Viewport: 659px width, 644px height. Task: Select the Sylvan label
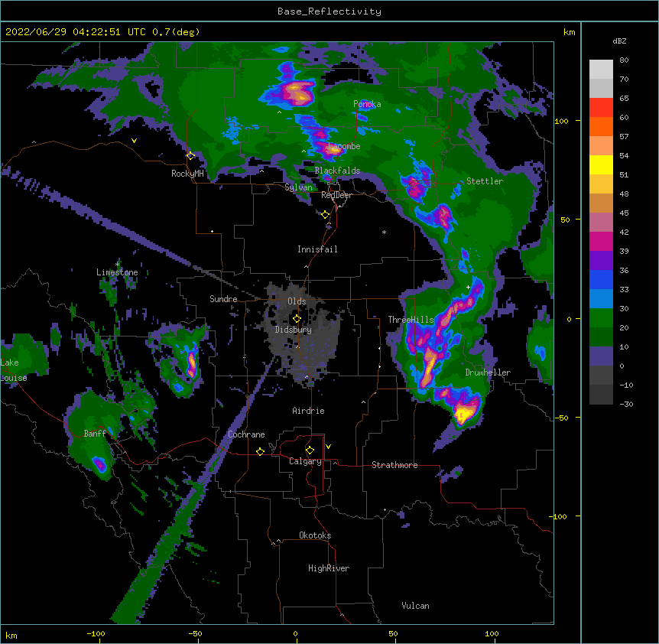[x=298, y=187]
